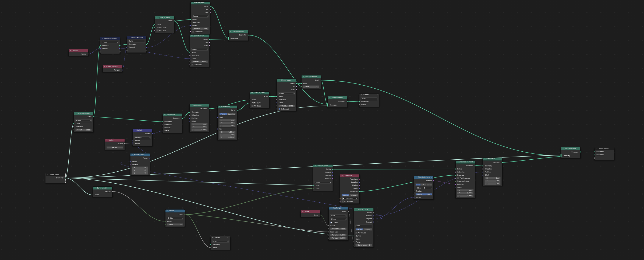Click the Offset Scale 0.050 slider
This screenshot has height=260, width=644.
point(287,106)
